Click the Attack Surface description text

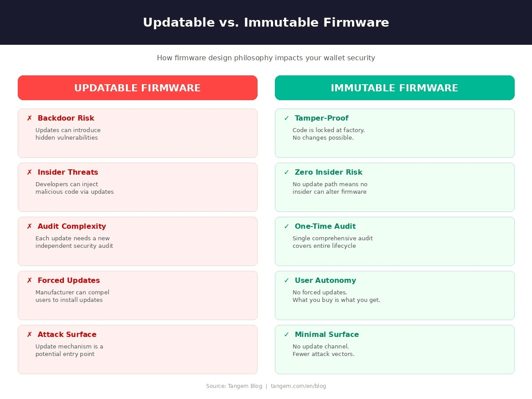click(69, 350)
